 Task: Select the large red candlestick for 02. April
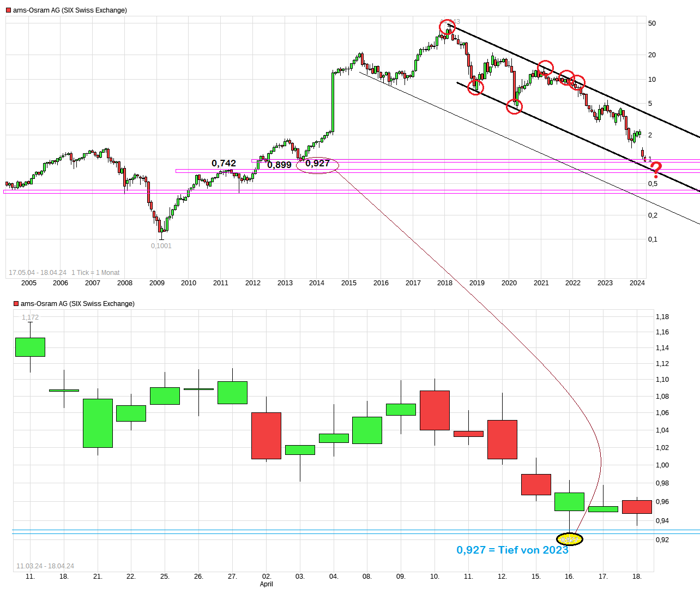[267, 436]
